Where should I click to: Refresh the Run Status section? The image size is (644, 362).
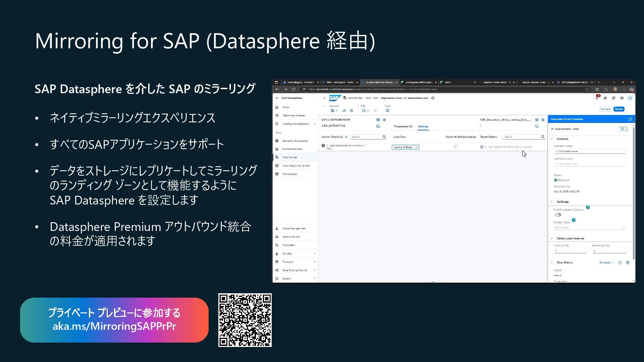(x=620, y=263)
